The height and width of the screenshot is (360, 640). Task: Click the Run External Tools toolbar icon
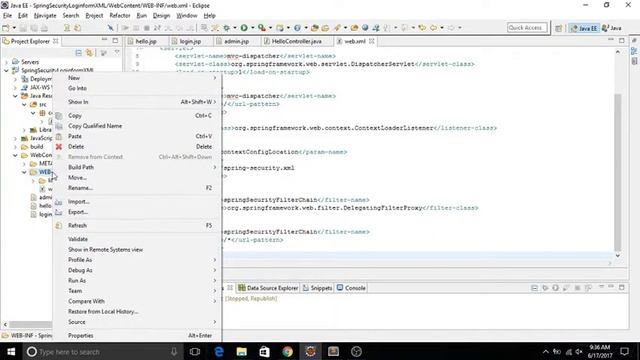(x=262, y=28)
